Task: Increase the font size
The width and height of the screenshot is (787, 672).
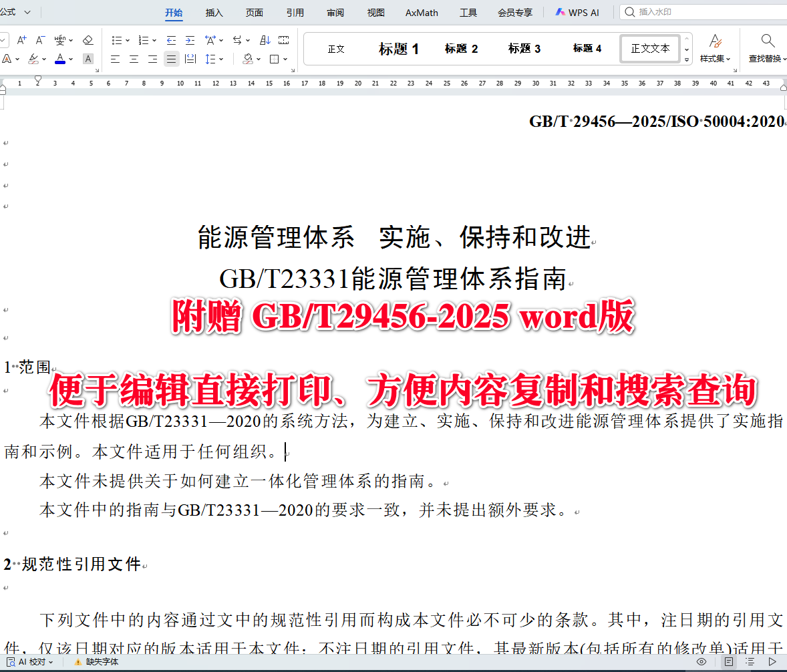Action: 21,39
